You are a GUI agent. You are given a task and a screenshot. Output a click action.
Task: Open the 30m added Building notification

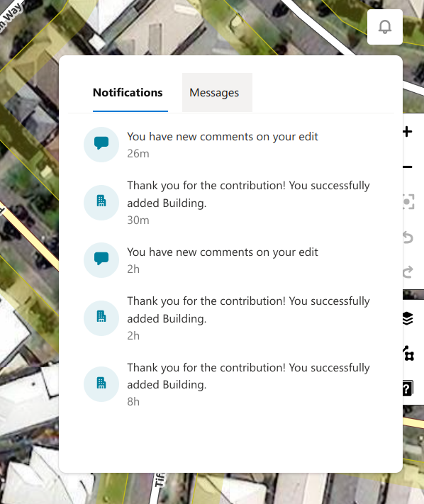tap(231, 203)
